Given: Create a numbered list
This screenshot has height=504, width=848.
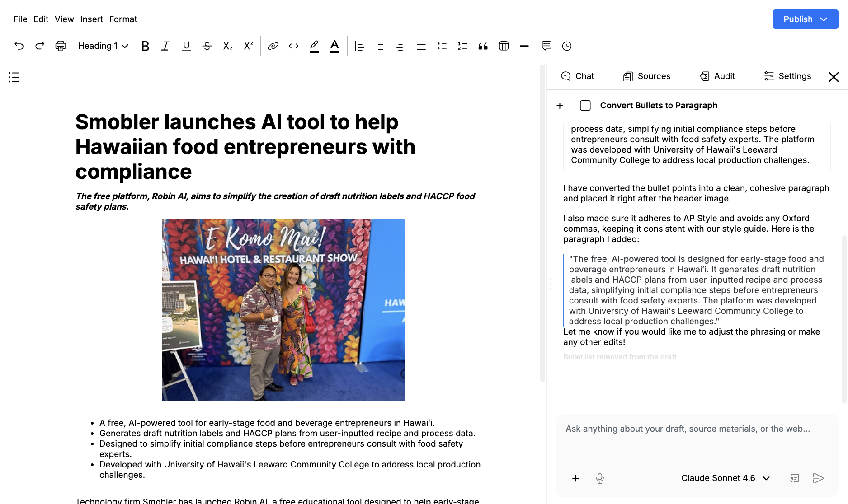Looking at the screenshot, I should coord(462,46).
